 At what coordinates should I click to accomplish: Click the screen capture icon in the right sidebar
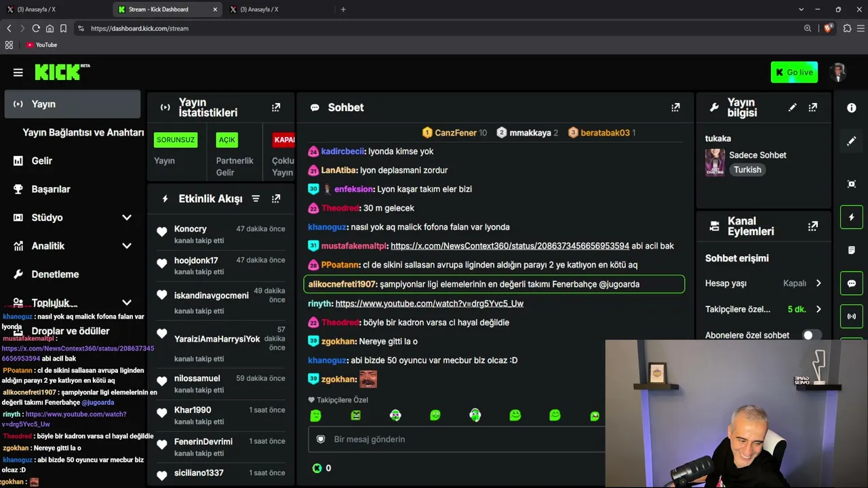[852, 184]
